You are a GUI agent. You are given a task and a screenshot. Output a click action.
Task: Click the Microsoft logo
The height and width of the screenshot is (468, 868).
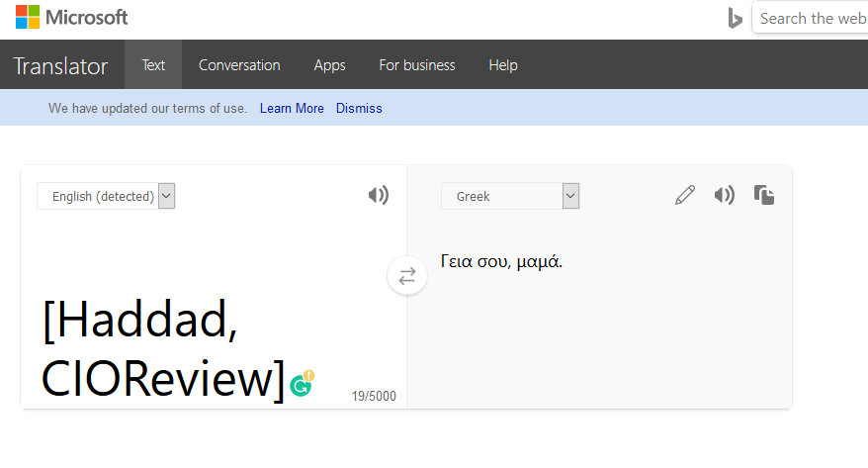pos(71,17)
